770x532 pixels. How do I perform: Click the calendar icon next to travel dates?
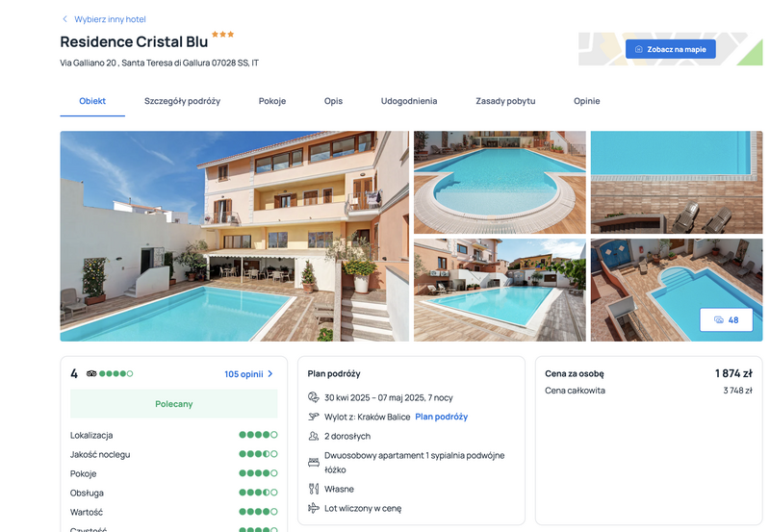(314, 397)
